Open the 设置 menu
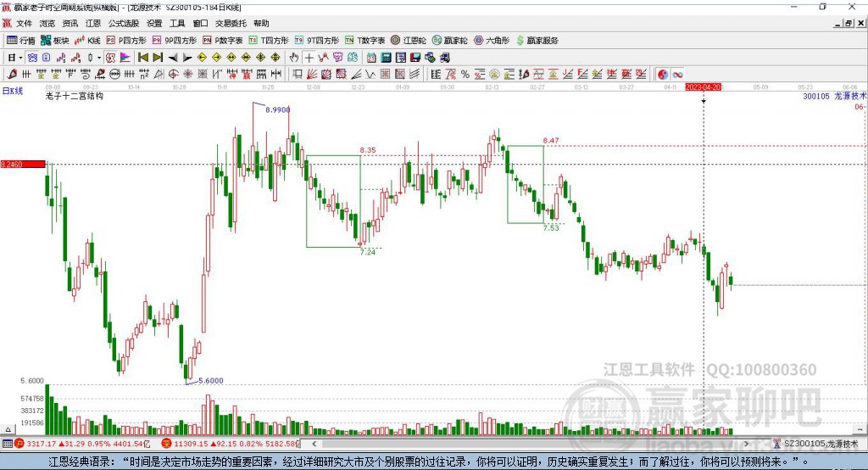Image resolution: width=868 pixels, height=470 pixels. click(x=154, y=23)
